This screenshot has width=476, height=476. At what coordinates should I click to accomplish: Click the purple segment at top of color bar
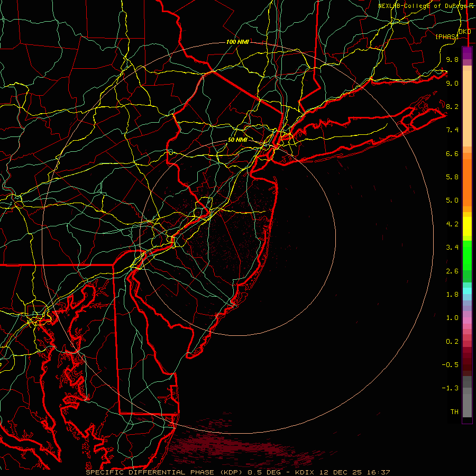[x=467, y=53]
